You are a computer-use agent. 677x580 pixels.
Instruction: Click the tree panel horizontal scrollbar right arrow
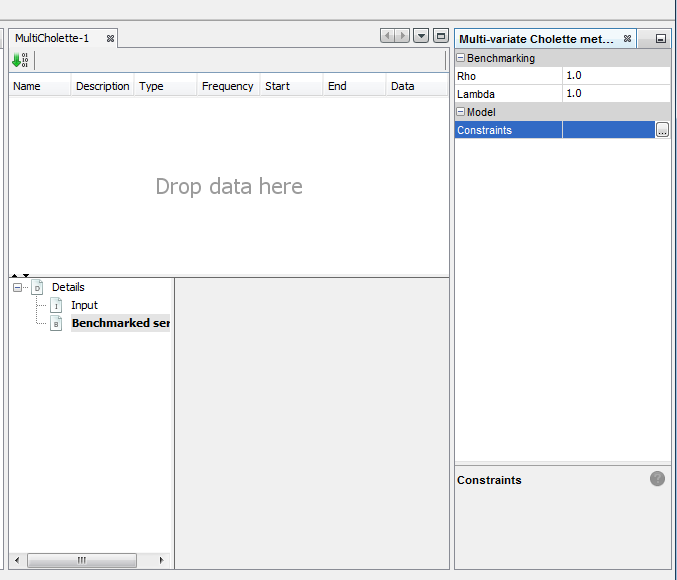[x=162, y=560]
